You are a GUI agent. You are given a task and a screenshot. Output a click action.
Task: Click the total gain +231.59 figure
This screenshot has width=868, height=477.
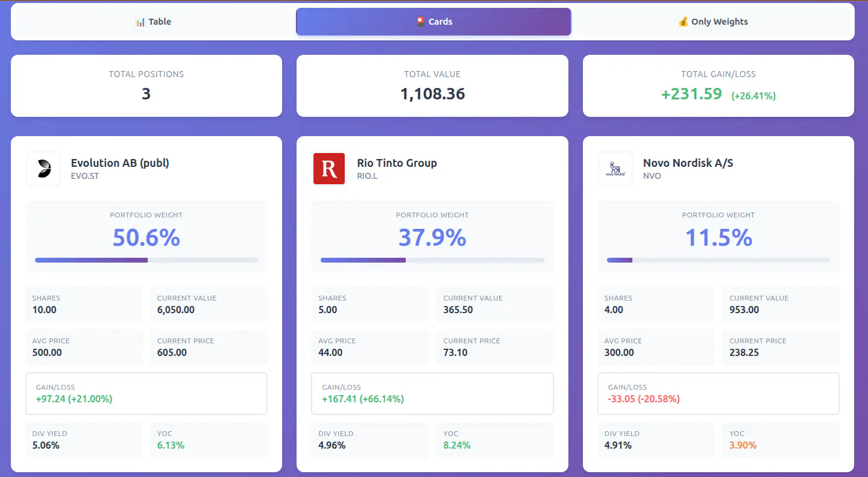click(691, 94)
